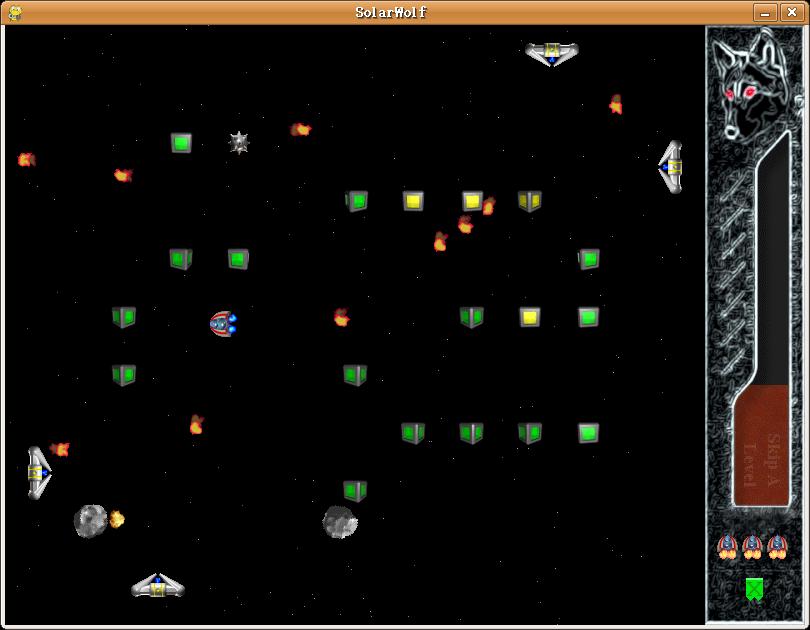Click the red Skip A Level power bar

[x=761, y=445]
